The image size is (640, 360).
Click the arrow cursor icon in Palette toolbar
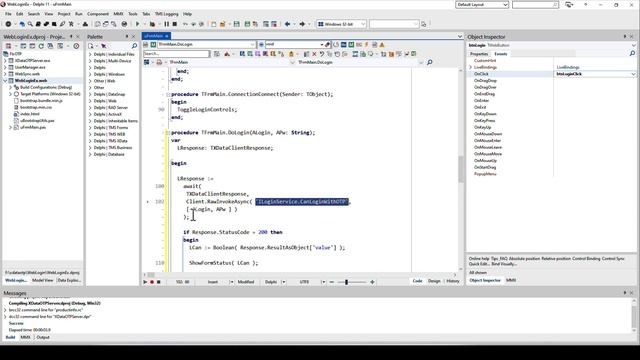pos(104,46)
